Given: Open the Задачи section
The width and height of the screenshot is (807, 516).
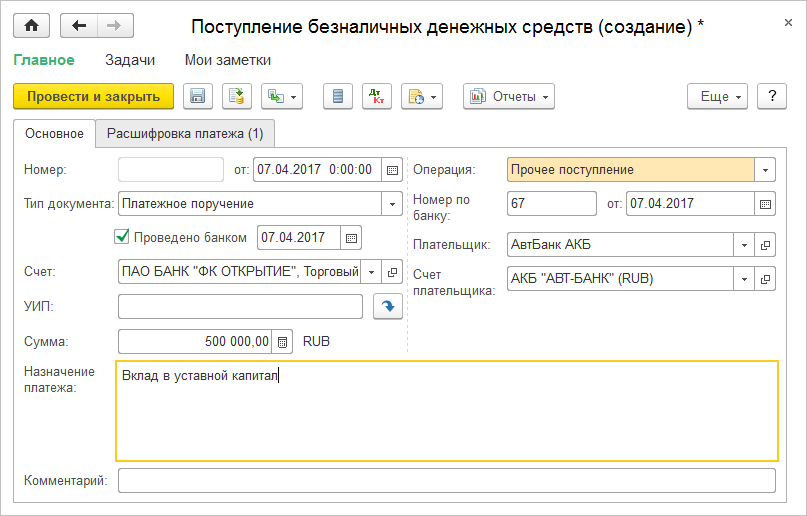Looking at the screenshot, I should coord(130,60).
